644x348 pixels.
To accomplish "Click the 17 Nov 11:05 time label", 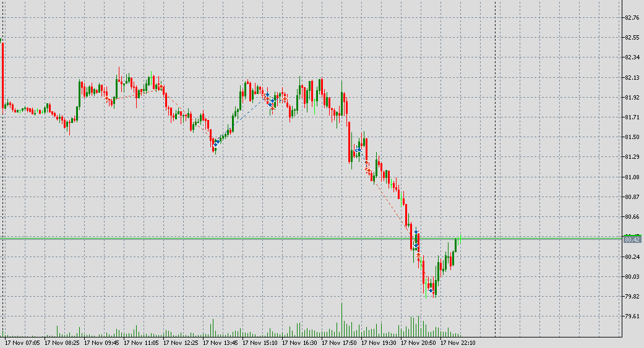I will point(141,342).
